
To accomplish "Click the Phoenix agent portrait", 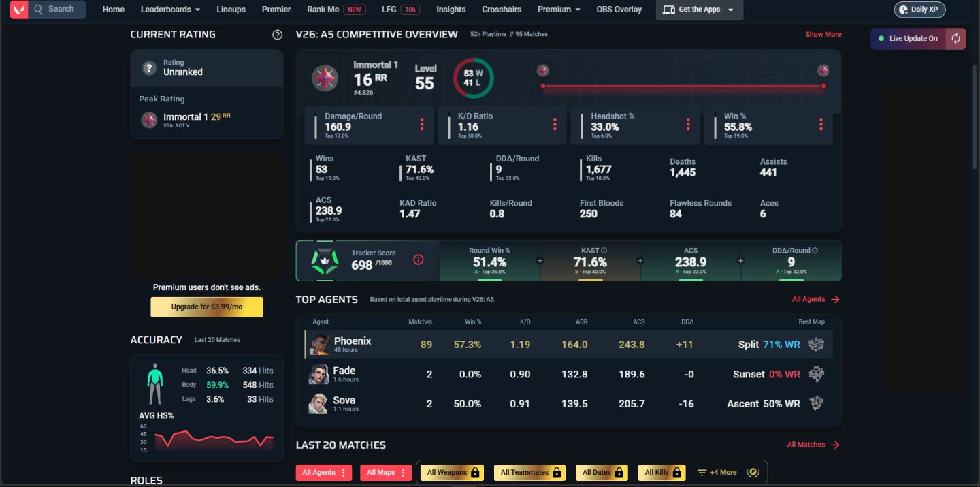I will coord(319,344).
